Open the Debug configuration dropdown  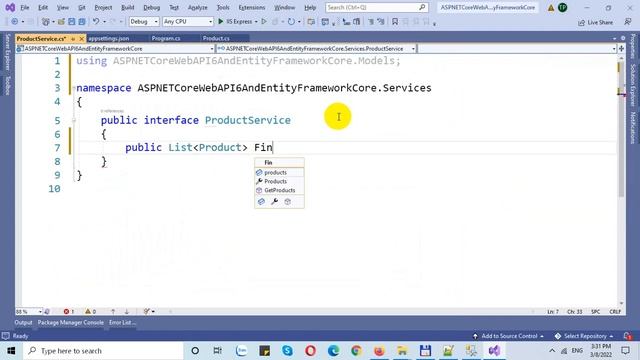click(144, 22)
